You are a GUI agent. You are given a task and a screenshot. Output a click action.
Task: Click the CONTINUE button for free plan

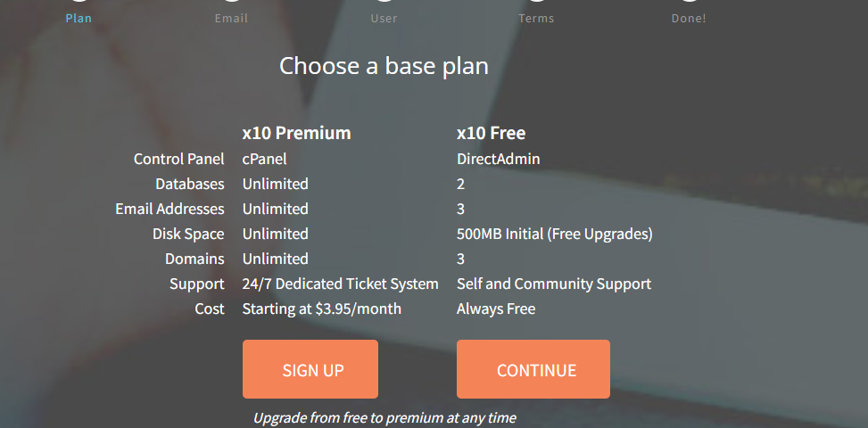[533, 369]
